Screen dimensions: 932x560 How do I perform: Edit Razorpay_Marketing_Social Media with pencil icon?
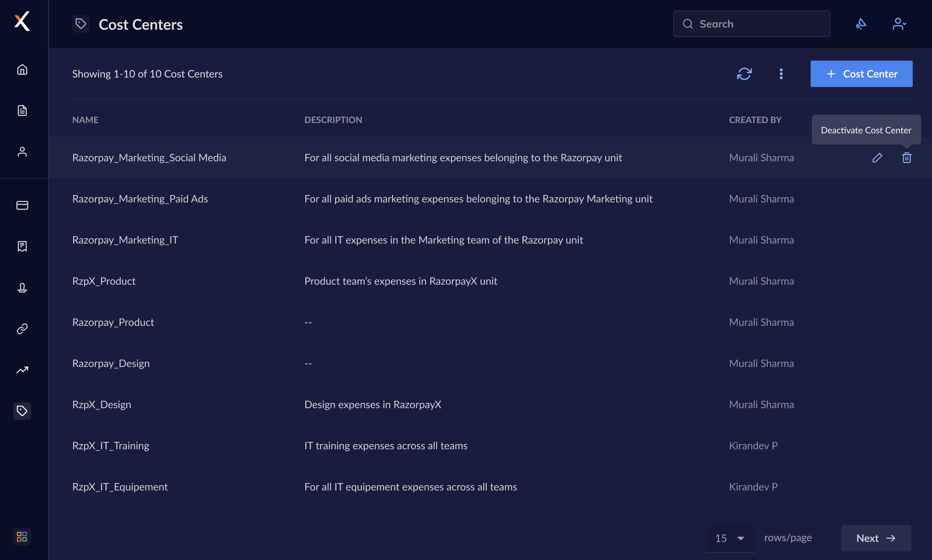click(x=877, y=158)
